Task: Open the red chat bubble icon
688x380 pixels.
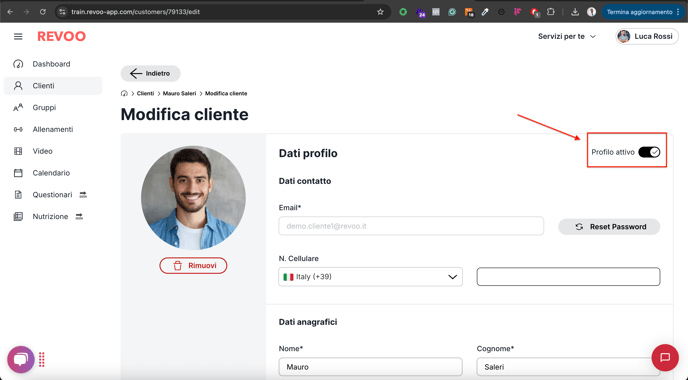Action: tap(665, 357)
